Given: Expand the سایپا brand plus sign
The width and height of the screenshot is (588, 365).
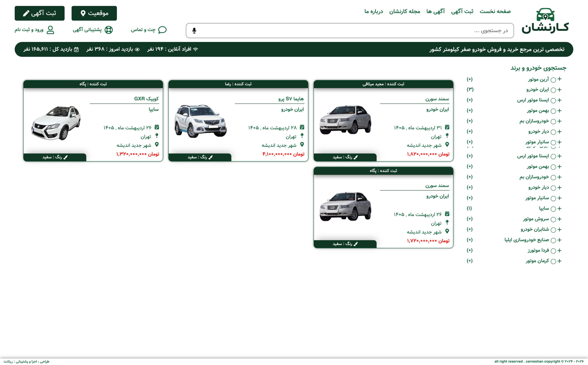Looking at the screenshot, I should click(560, 208).
